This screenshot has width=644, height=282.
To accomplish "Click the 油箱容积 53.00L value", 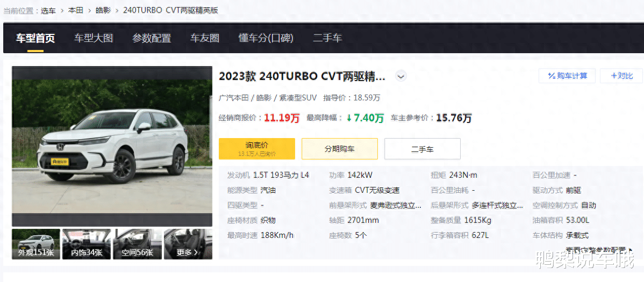I will pos(577,220).
